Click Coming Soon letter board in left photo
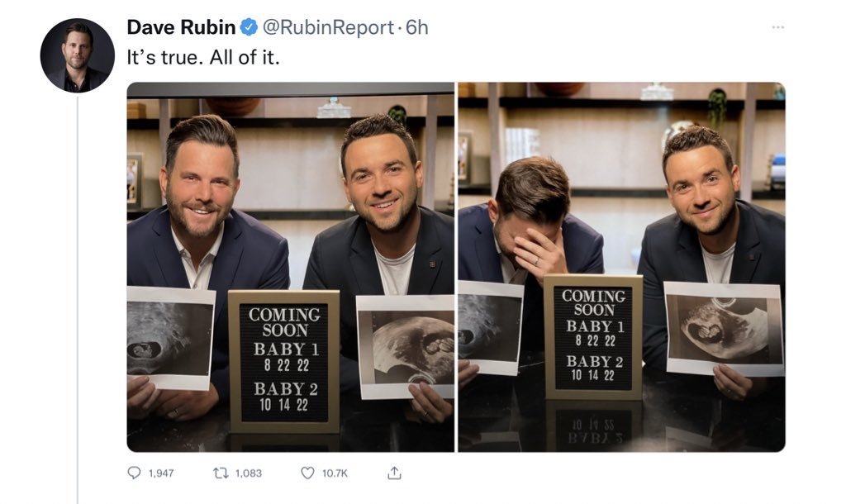 tap(284, 360)
